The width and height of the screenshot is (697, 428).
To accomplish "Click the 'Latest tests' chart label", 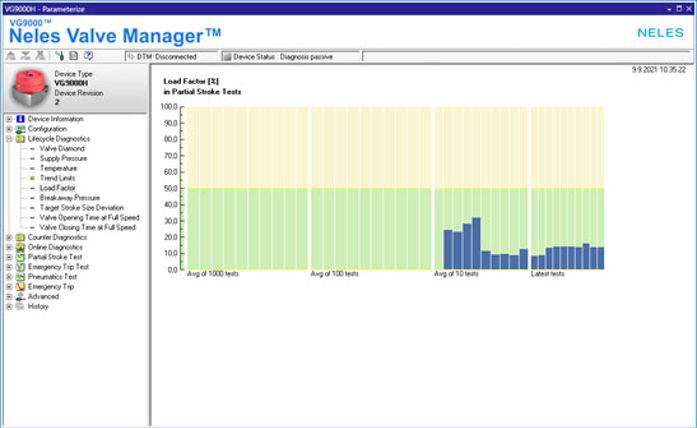I will (548, 274).
